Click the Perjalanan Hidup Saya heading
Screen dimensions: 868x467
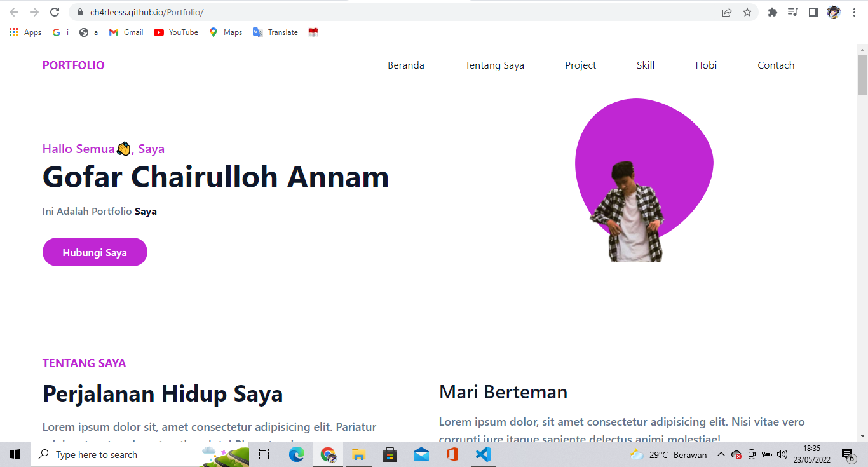coord(163,394)
